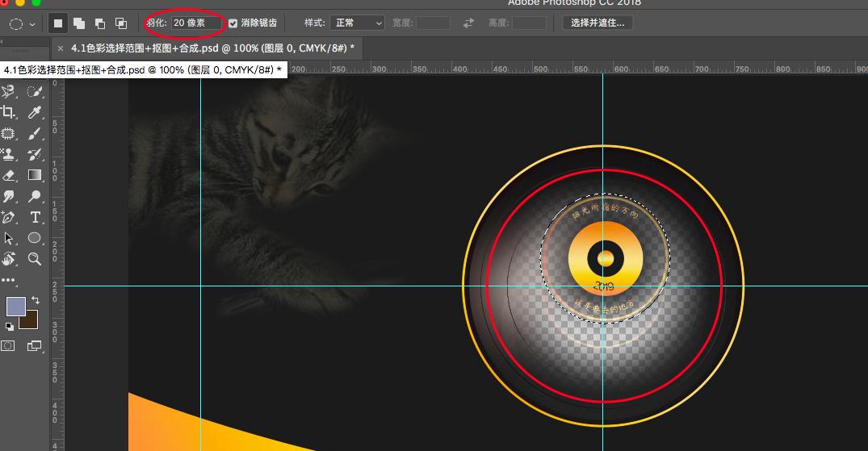Toggle Quick Mask mode
Screen dimensions: 868x451
pyautogui.click(x=9, y=346)
